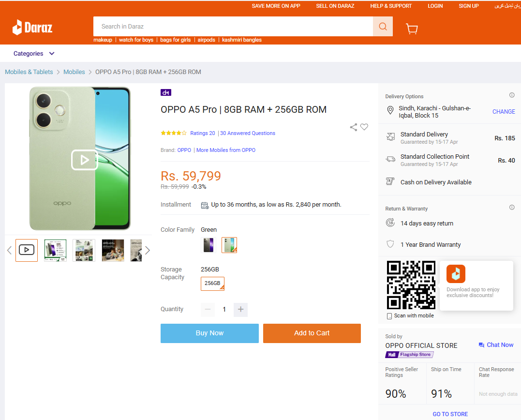521x420 pixels.
Task: Click the Delivery Options info icon
Action: click(512, 95)
